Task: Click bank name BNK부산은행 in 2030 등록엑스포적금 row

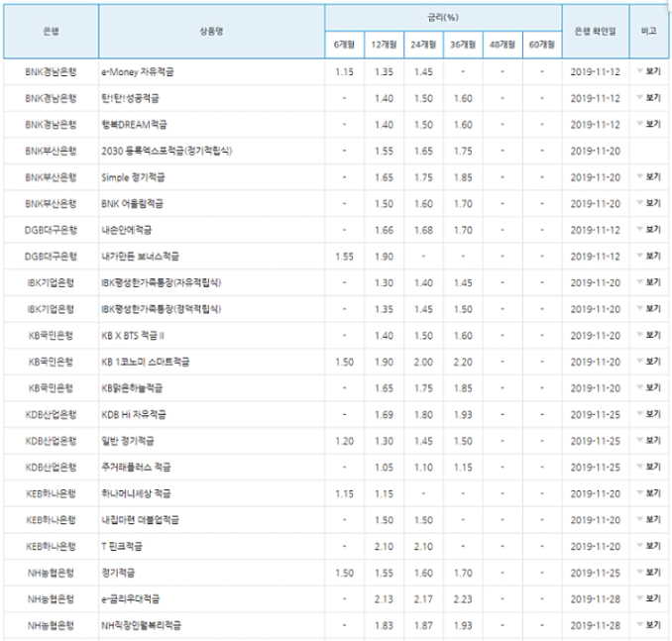Action: pyautogui.click(x=51, y=151)
